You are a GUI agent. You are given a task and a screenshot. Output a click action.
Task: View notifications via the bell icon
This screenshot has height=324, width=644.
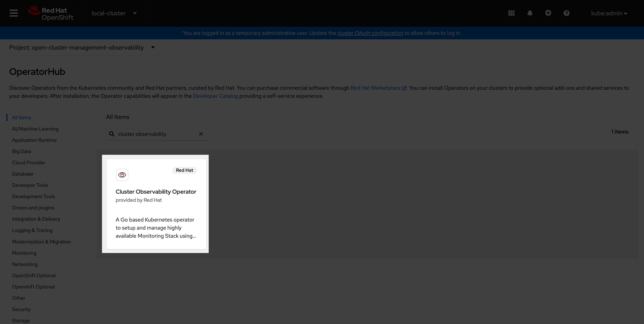(530, 13)
